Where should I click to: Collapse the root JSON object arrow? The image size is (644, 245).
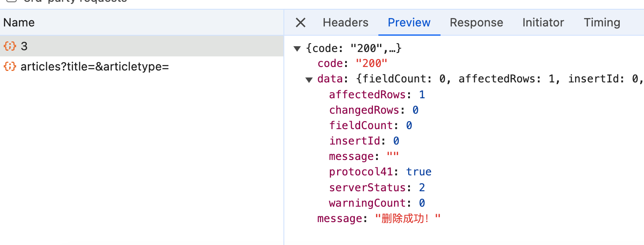(297, 48)
